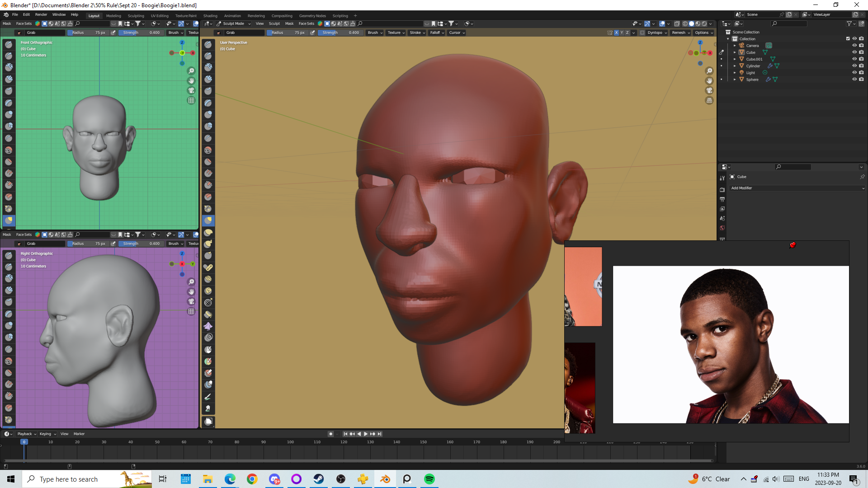The width and height of the screenshot is (868, 488).
Task: Open the Remesh dropdown
Action: [x=681, y=33]
